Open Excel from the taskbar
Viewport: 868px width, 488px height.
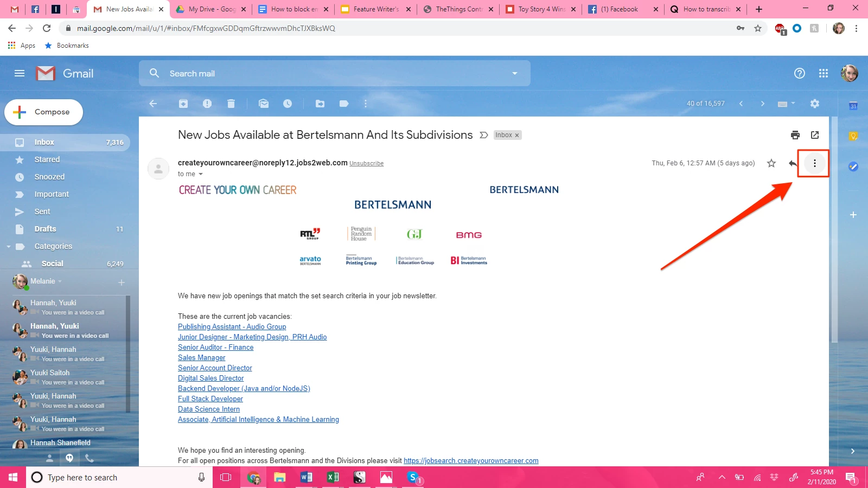[x=333, y=477]
